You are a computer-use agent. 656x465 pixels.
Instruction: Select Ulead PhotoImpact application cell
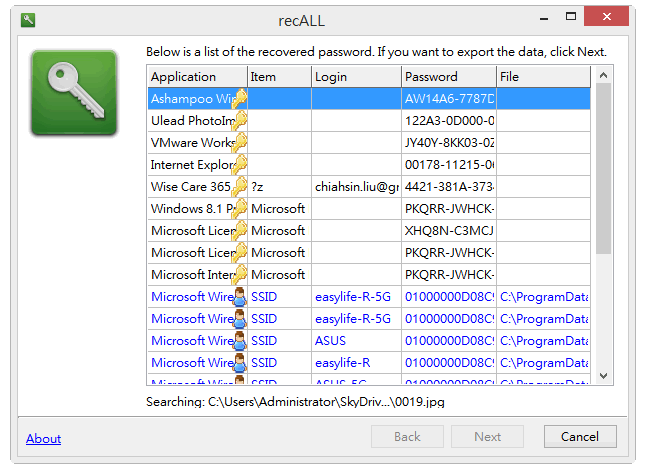click(197, 121)
